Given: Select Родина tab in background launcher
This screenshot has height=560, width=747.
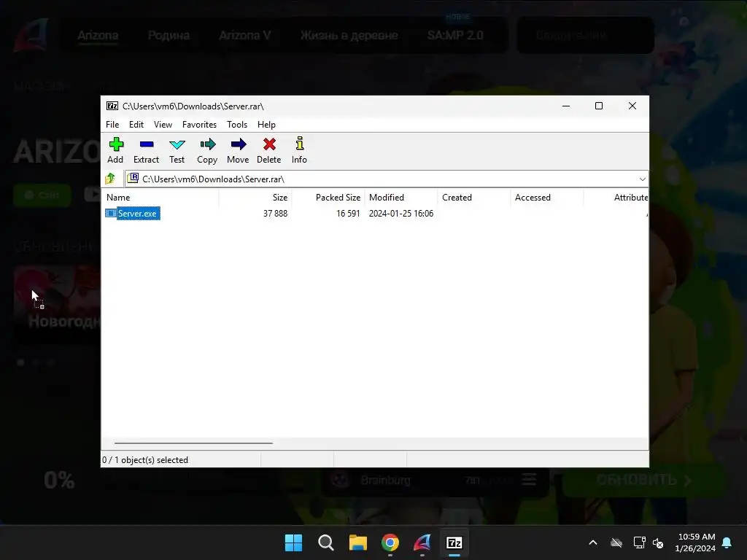Looking at the screenshot, I should 169,35.
